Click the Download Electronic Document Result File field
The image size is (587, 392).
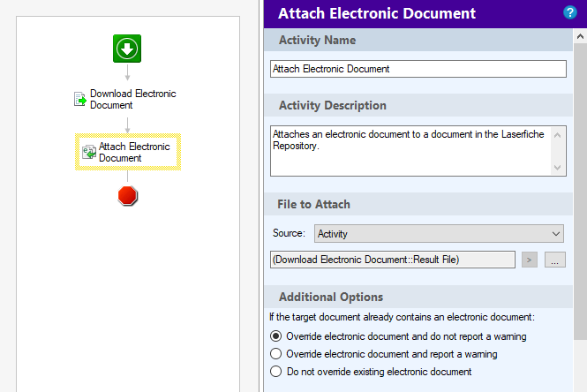click(393, 260)
